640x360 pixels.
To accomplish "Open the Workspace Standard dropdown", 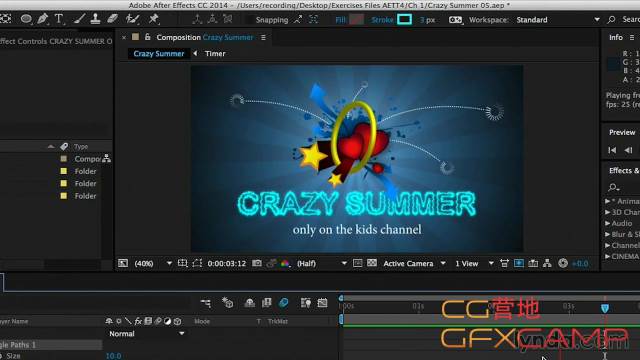I will point(558,20).
